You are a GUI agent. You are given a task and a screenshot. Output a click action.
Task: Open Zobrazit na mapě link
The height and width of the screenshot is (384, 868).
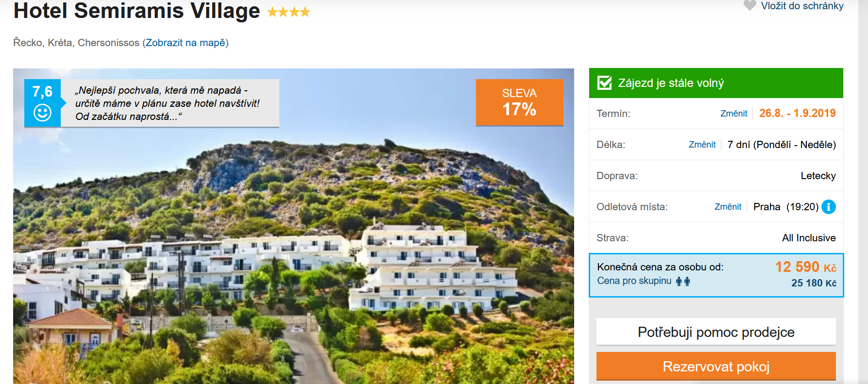click(x=186, y=43)
